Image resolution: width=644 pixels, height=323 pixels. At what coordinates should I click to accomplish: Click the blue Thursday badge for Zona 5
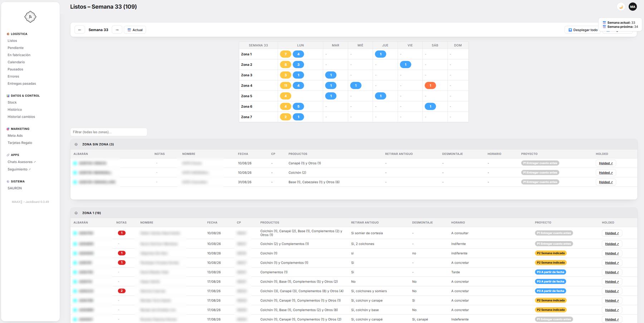coord(381,96)
